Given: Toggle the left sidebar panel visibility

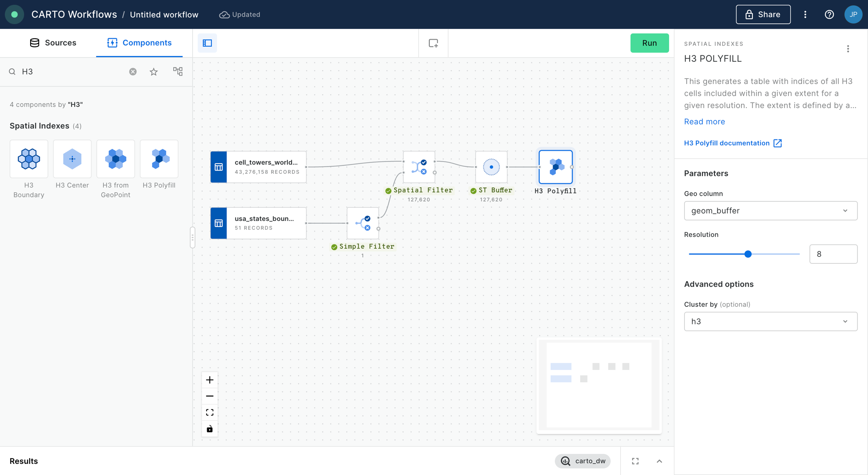Looking at the screenshot, I should click(207, 43).
